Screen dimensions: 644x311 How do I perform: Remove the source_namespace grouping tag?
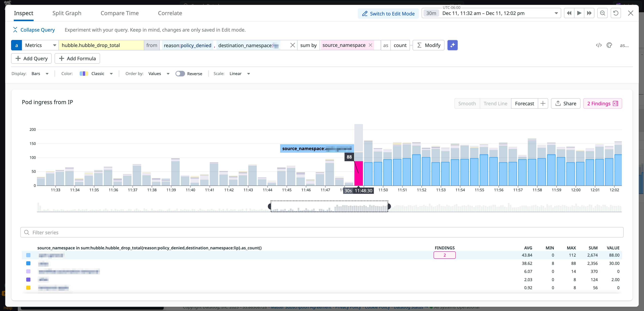pyautogui.click(x=371, y=45)
